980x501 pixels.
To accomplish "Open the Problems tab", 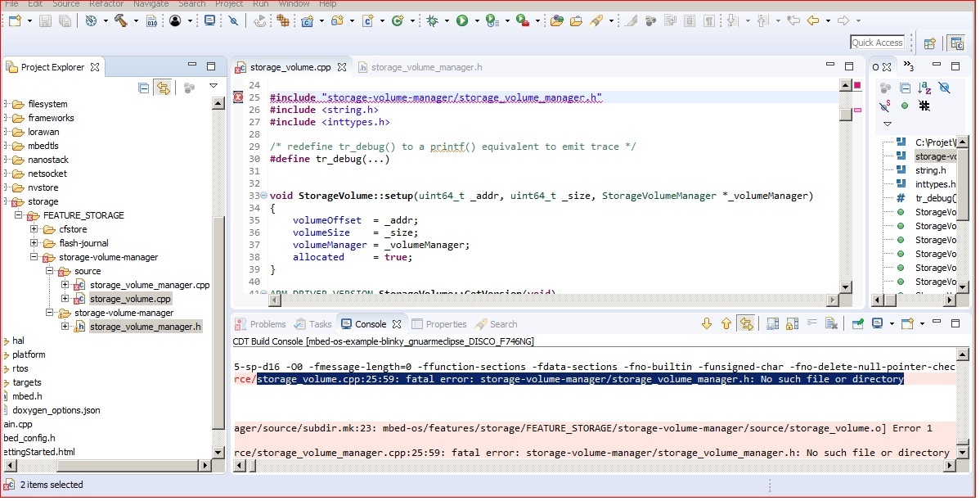I will coord(260,324).
